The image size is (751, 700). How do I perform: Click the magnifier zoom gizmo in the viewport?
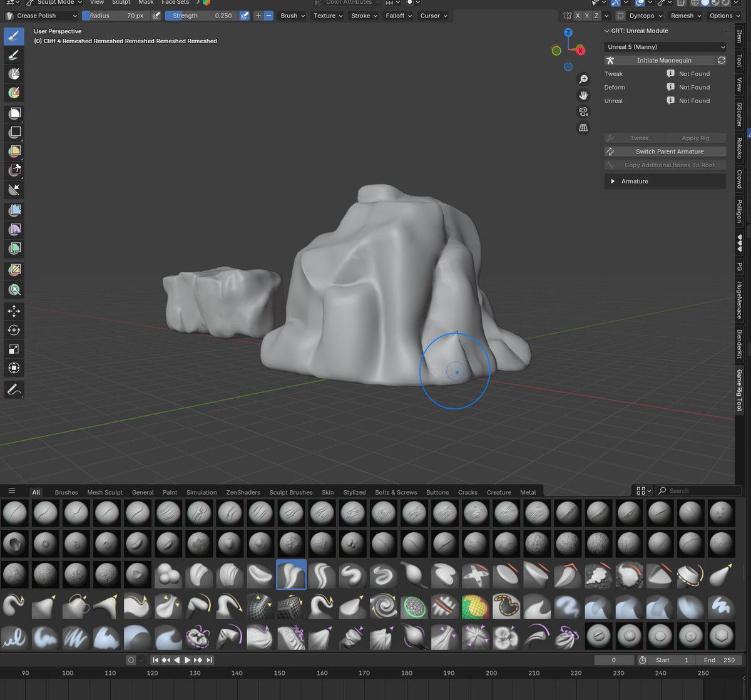(583, 79)
